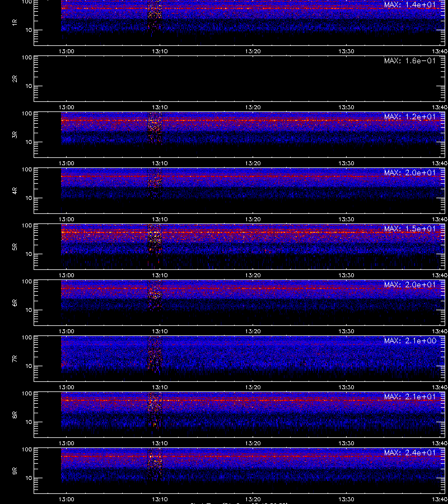Click the 1R panel axis label

pos(15,22)
